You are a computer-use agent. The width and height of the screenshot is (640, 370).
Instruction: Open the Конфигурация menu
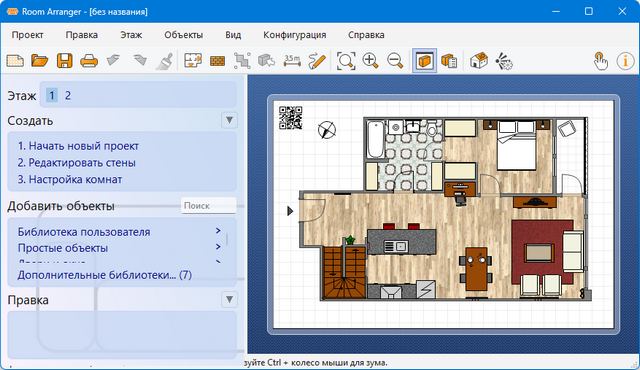(x=295, y=35)
